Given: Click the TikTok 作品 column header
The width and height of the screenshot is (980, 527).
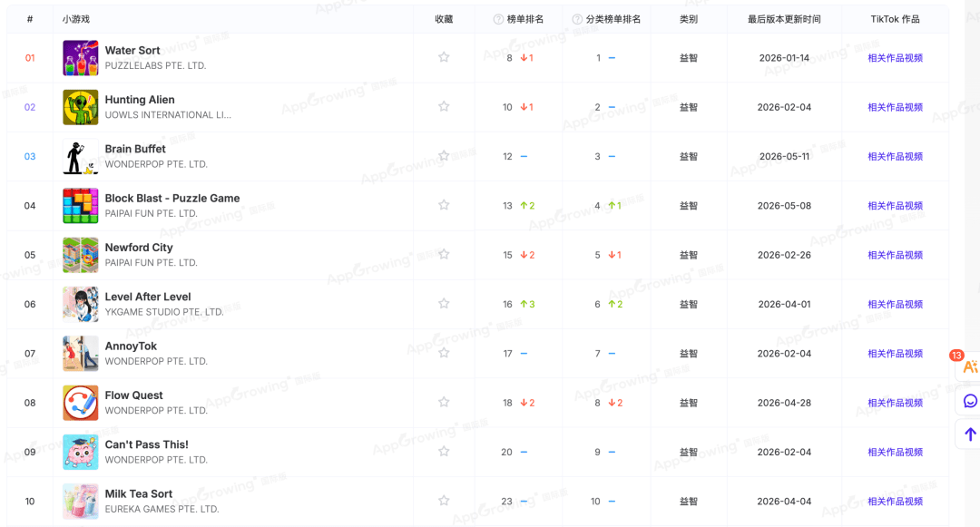Looking at the screenshot, I should (x=895, y=19).
